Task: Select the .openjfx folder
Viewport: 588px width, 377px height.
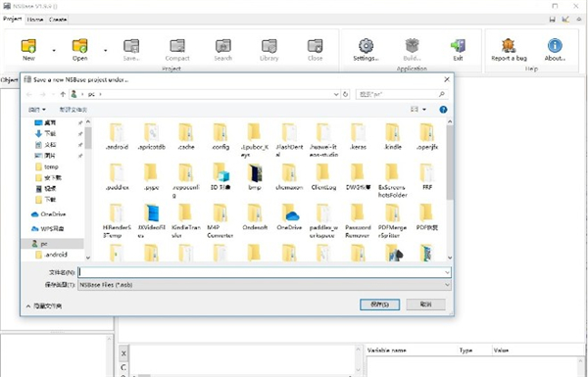Action: point(427,136)
